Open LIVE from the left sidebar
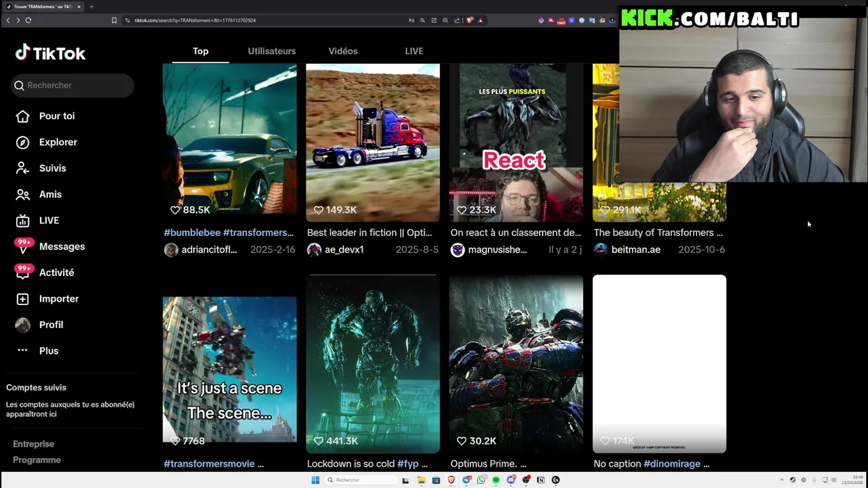The height and width of the screenshot is (488, 868). tap(38, 220)
